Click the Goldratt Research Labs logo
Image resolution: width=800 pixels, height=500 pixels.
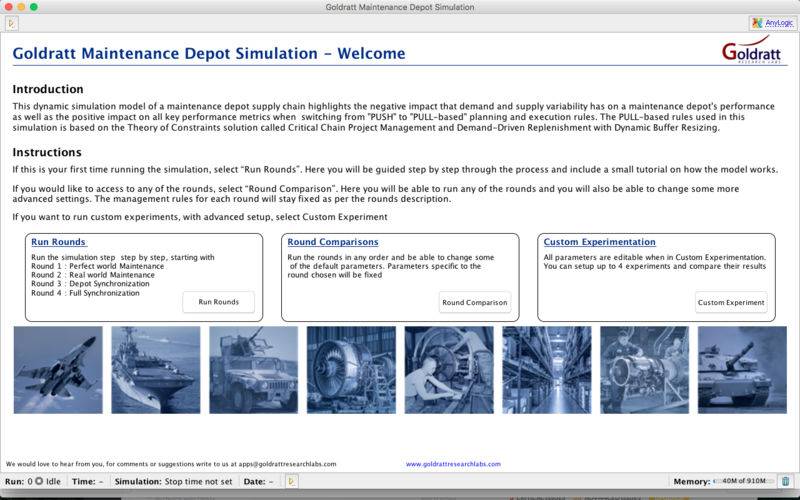point(752,52)
